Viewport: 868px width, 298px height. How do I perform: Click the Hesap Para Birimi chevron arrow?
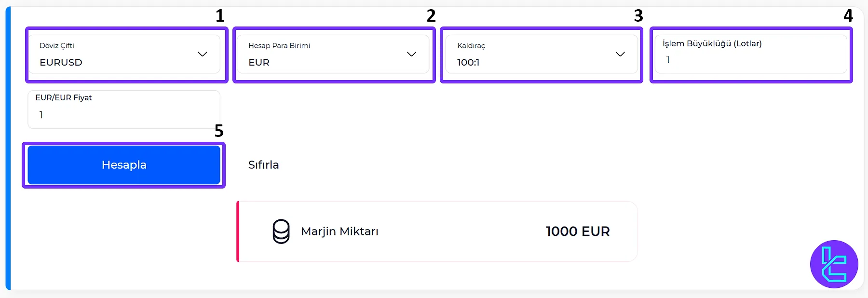click(x=411, y=54)
